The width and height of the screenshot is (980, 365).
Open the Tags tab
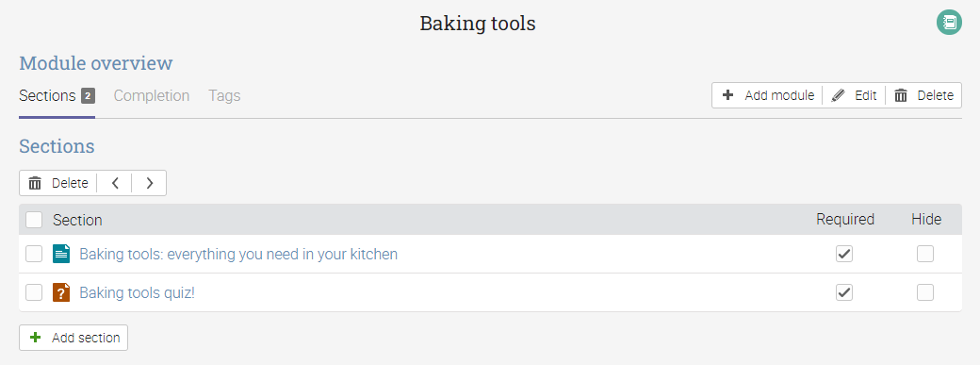pos(224,96)
